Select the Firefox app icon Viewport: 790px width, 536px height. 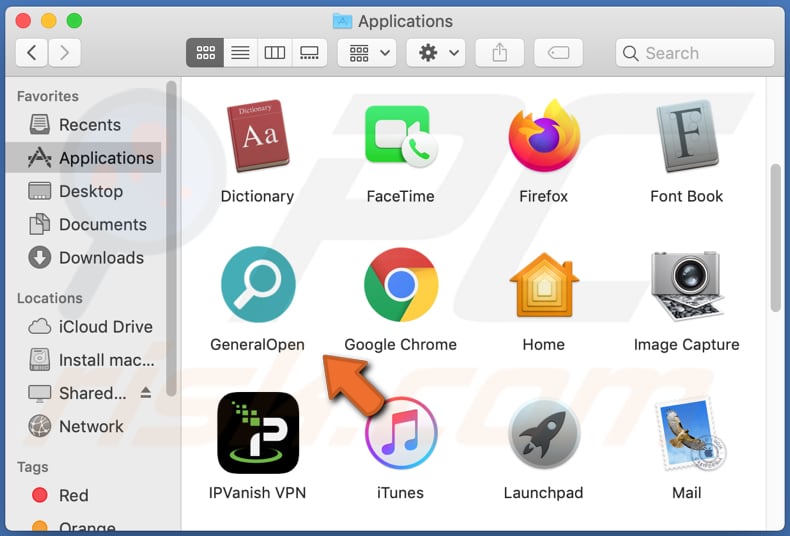[x=544, y=136]
